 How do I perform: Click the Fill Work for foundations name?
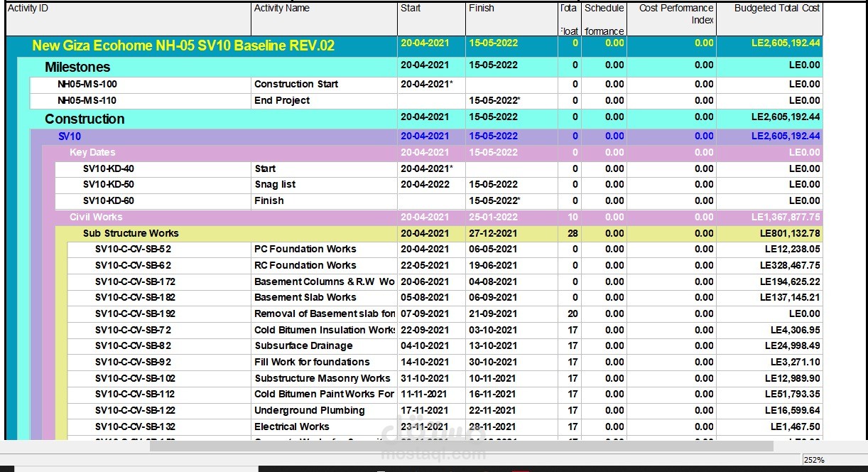pyautogui.click(x=312, y=362)
